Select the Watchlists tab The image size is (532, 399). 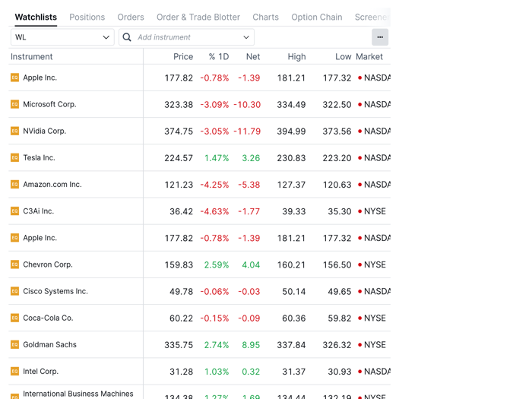[x=36, y=17]
